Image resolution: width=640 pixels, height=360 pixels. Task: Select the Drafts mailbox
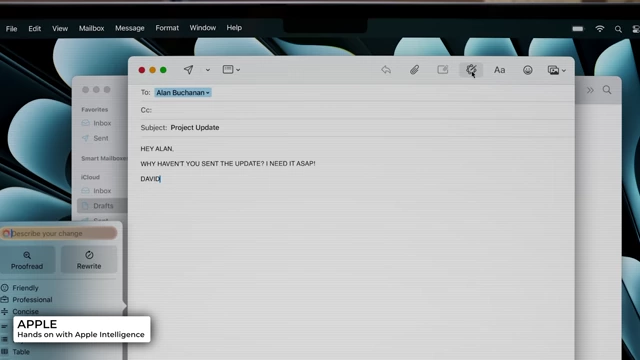coord(102,206)
